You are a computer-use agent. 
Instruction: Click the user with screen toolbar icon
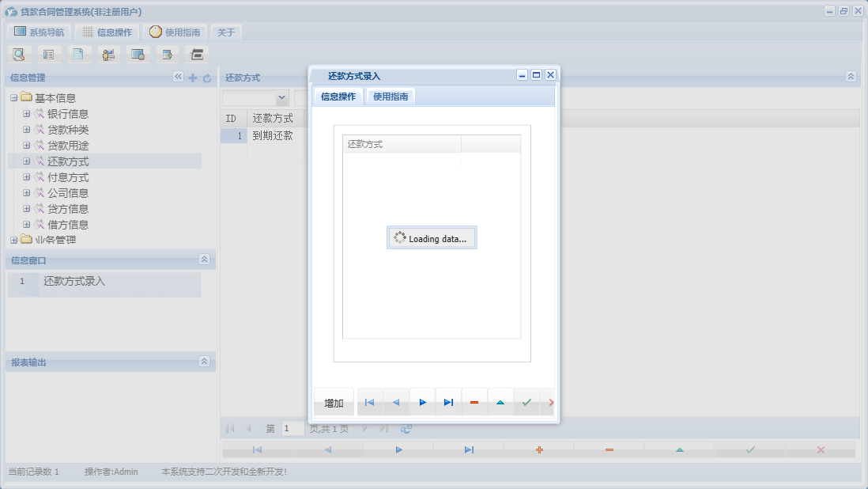(x=108, y=55)
